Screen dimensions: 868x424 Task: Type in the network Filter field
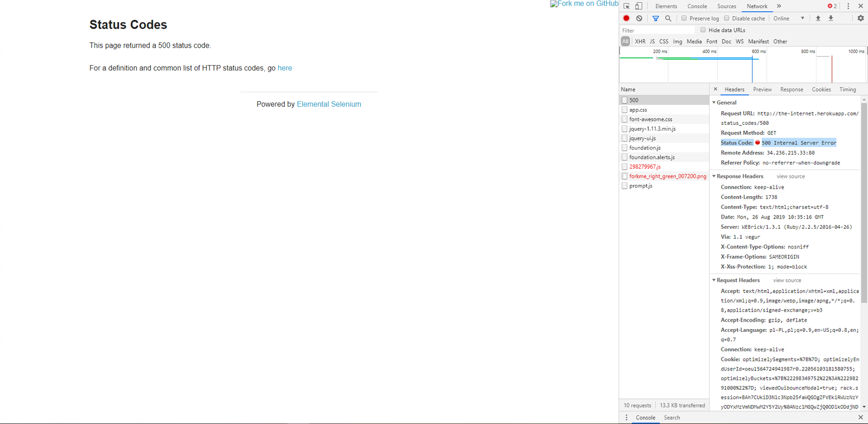pyautogui.click(x=656, y=30)
